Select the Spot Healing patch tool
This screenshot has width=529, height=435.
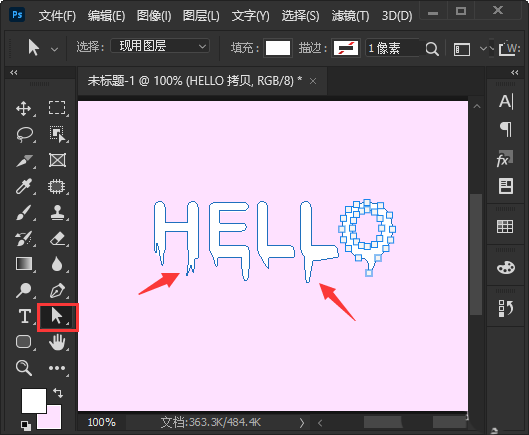point(57,186)
